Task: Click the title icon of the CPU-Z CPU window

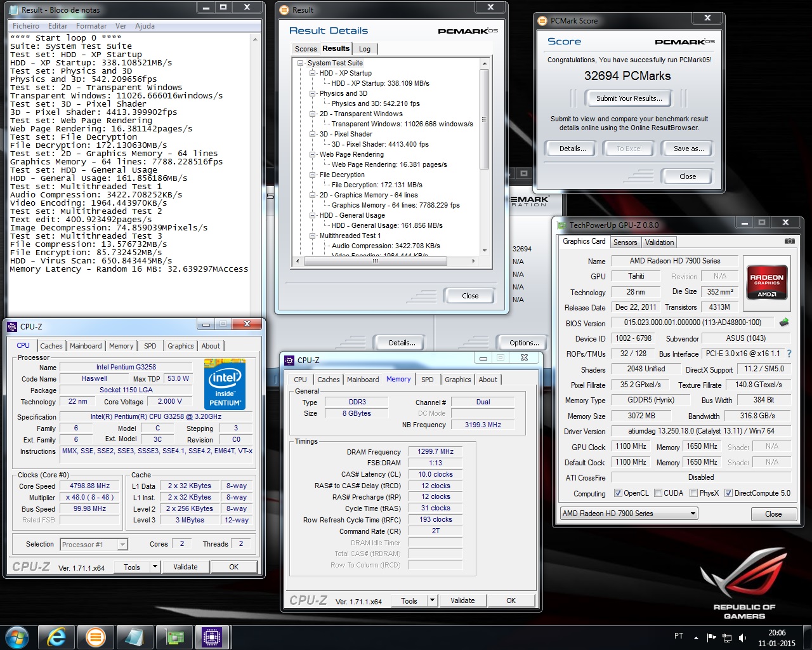Action: pos(12,326)
